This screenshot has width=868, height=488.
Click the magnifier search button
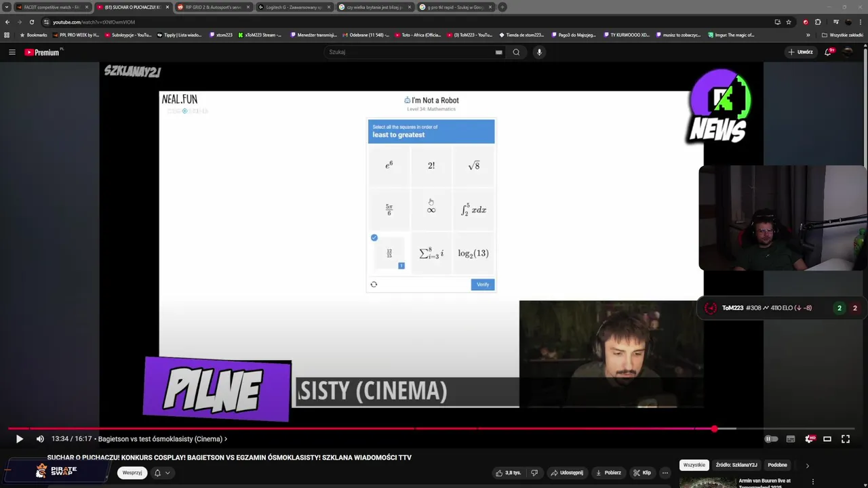[516, 52]
